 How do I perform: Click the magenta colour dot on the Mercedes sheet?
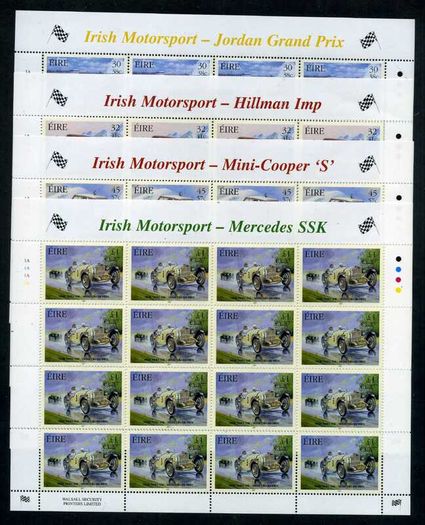[398, 280]
